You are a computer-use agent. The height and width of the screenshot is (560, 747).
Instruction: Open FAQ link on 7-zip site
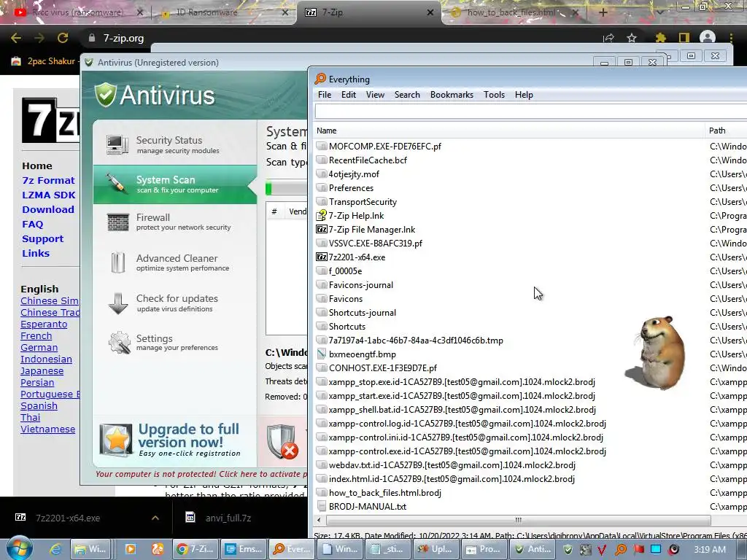[x=32, y=224]
